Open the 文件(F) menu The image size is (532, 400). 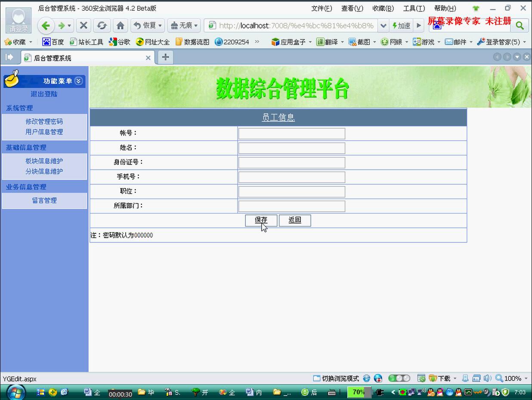pyautogui.click(x=322, y=8)
